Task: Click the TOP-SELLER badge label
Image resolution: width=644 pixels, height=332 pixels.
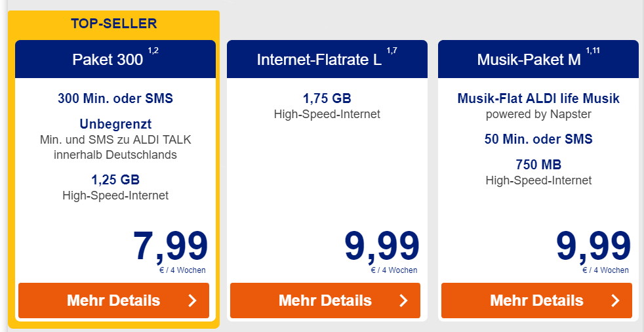Action: [113, 24]
